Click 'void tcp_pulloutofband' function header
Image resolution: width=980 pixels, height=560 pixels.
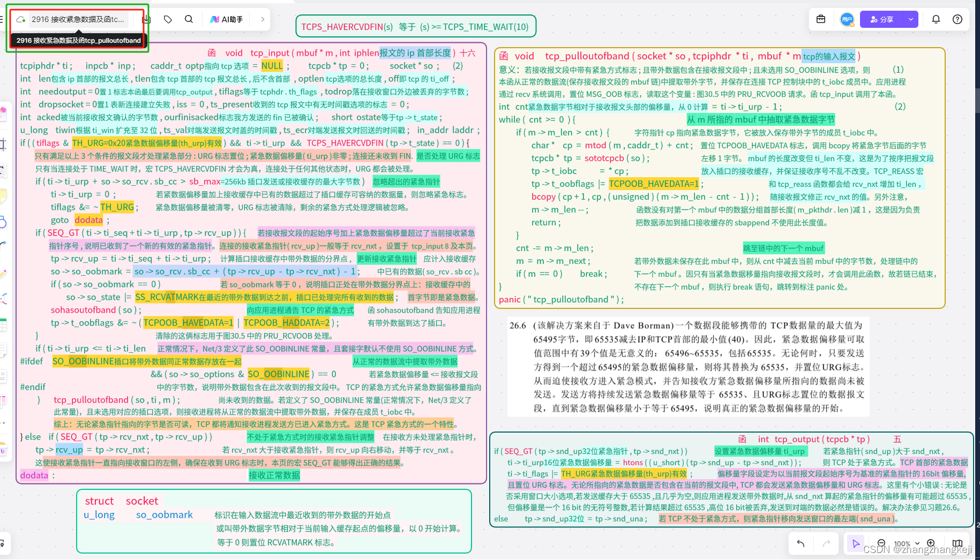pyautogui.click(x=572, y=56)
